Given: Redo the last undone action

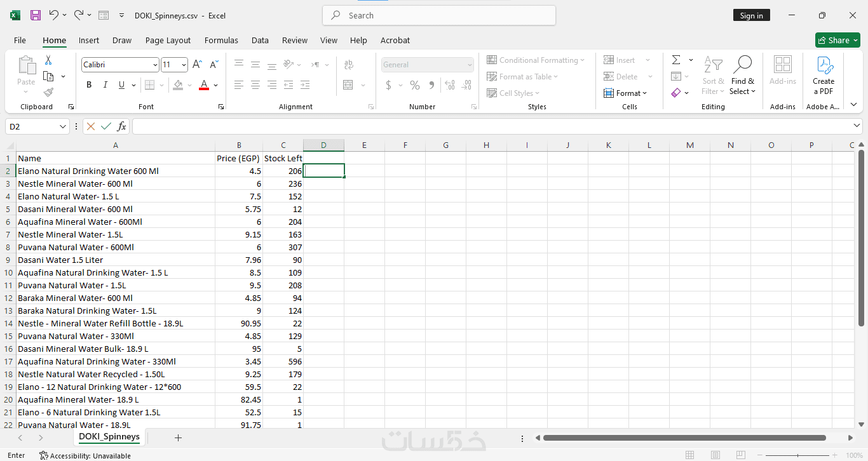Looking at the screenshot, I should [79, 15].
